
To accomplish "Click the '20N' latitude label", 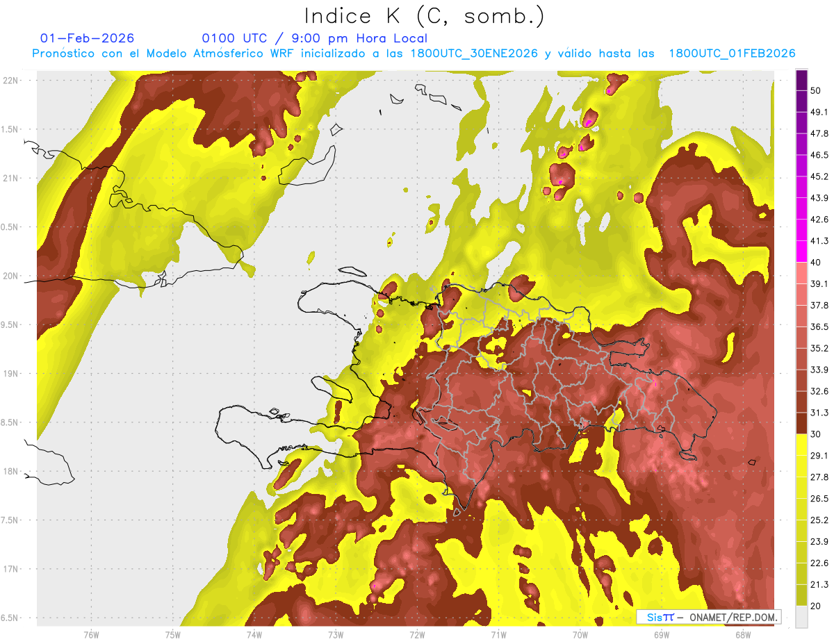I will pyautogui.click(x=11, y=276).
